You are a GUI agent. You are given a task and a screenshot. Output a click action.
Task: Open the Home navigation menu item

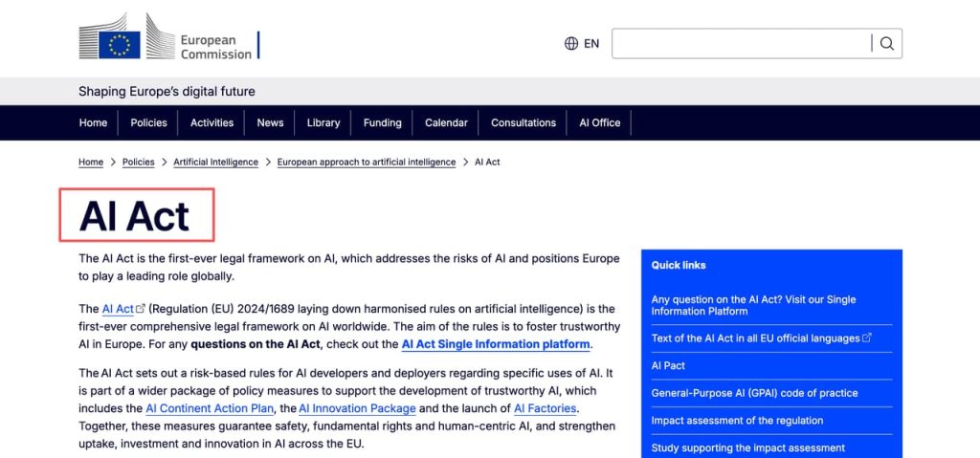coord(93,122)
